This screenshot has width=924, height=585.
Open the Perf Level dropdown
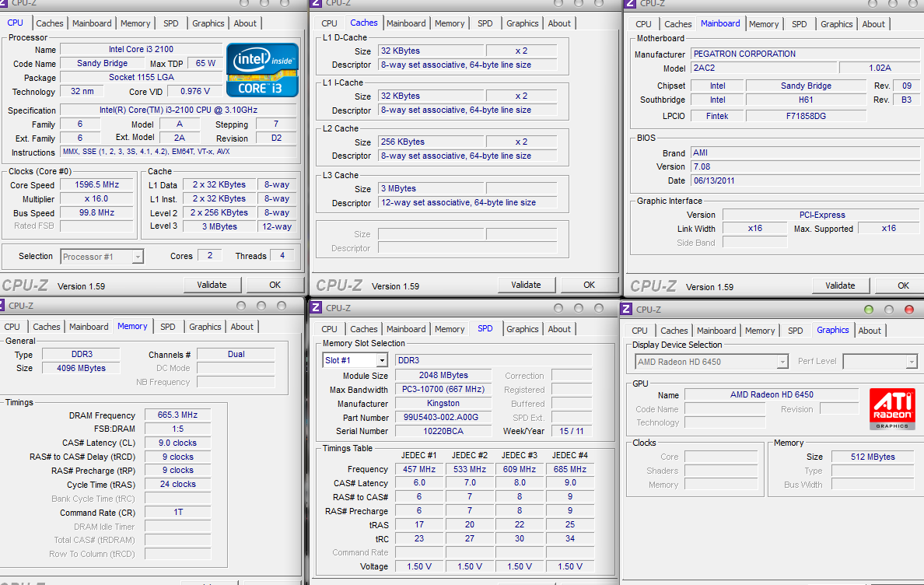(x=911, y=362)
